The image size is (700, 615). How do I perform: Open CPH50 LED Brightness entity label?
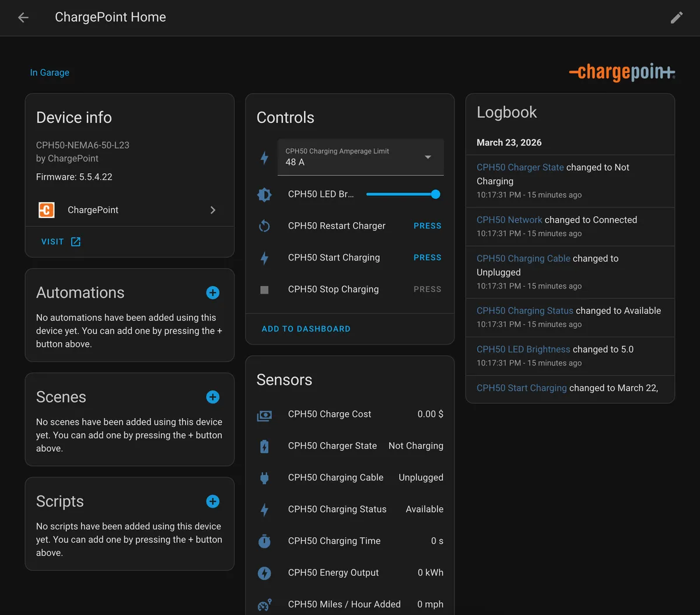pos(321,194)
